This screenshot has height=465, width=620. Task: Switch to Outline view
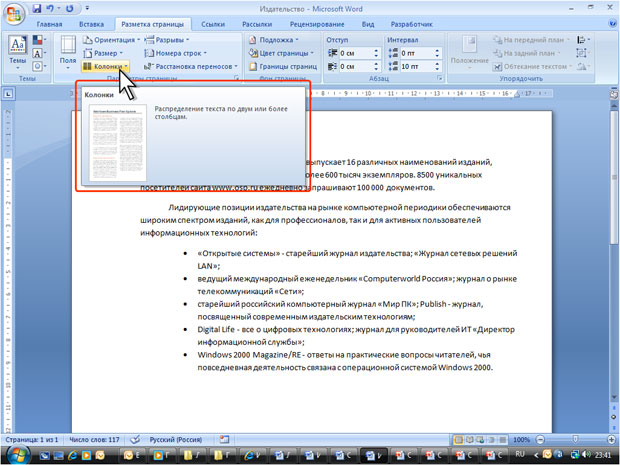click(491, 440)
